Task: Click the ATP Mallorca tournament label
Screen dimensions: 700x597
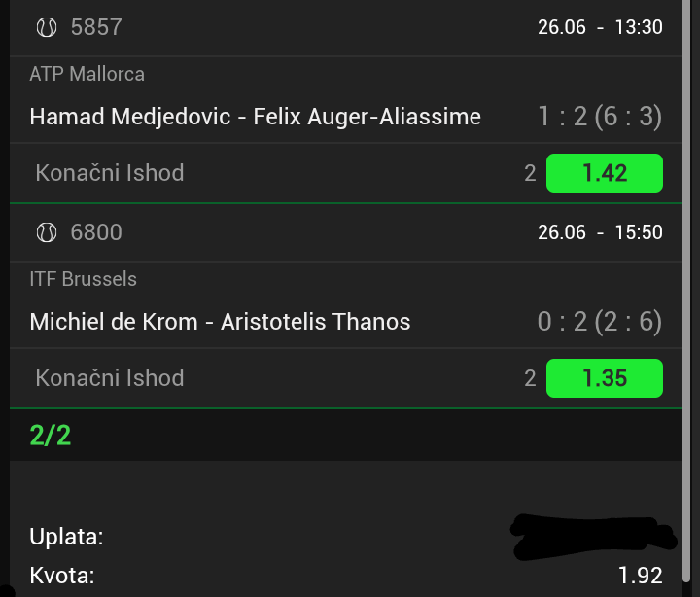Action: click(87, 74)
